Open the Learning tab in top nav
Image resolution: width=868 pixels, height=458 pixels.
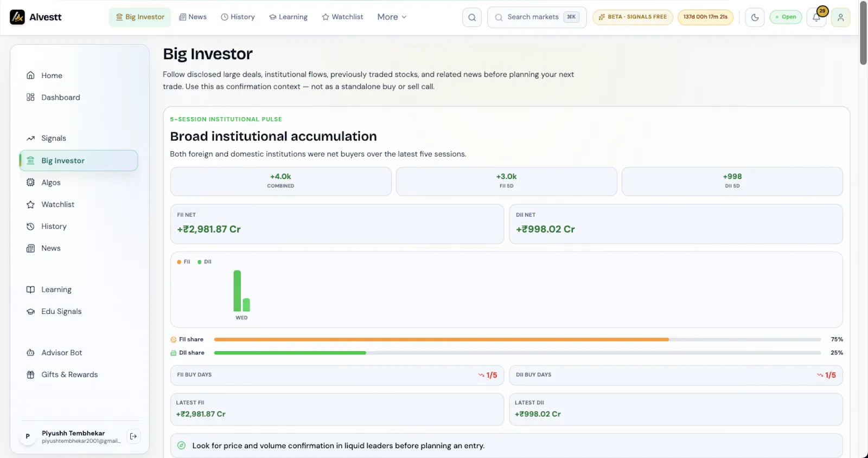coord(288,17)
